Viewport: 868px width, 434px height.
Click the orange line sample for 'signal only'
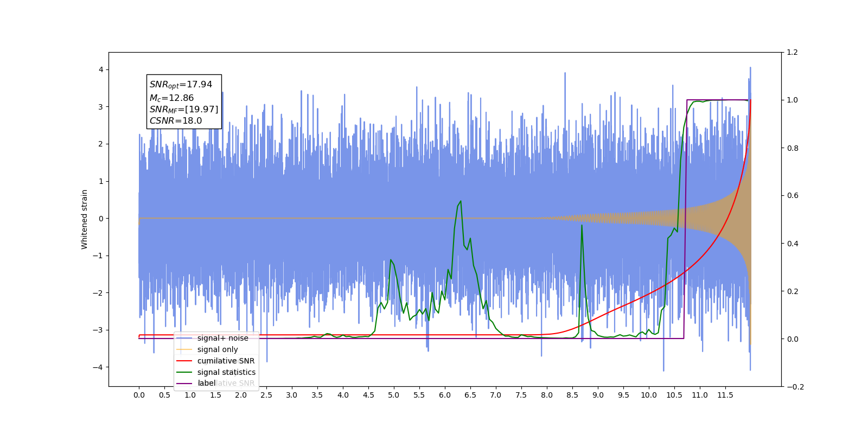click(184, 349)
